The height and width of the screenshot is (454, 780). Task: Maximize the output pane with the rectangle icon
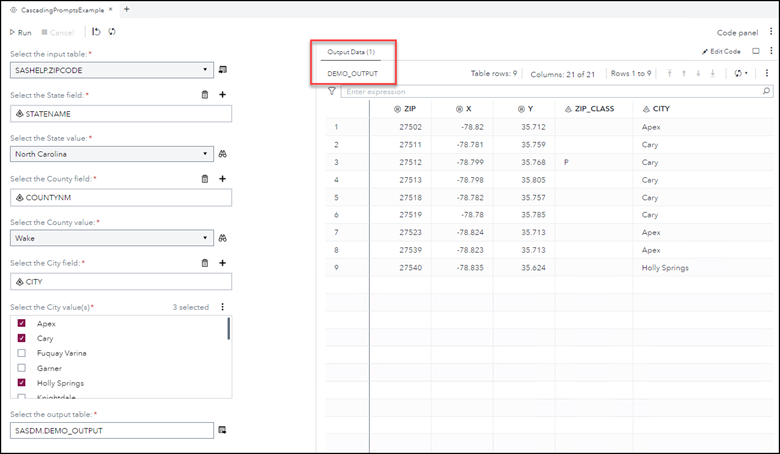pos(756,51)
